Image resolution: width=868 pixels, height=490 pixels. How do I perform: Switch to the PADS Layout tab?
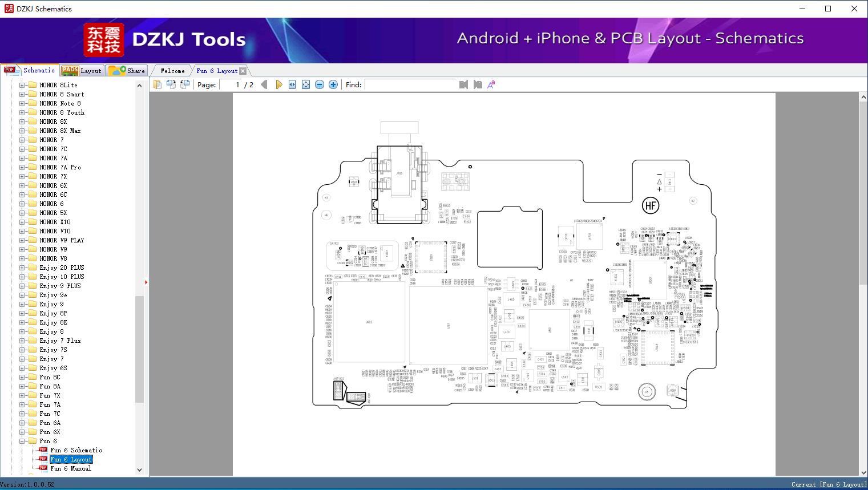[x=81, y=71]
